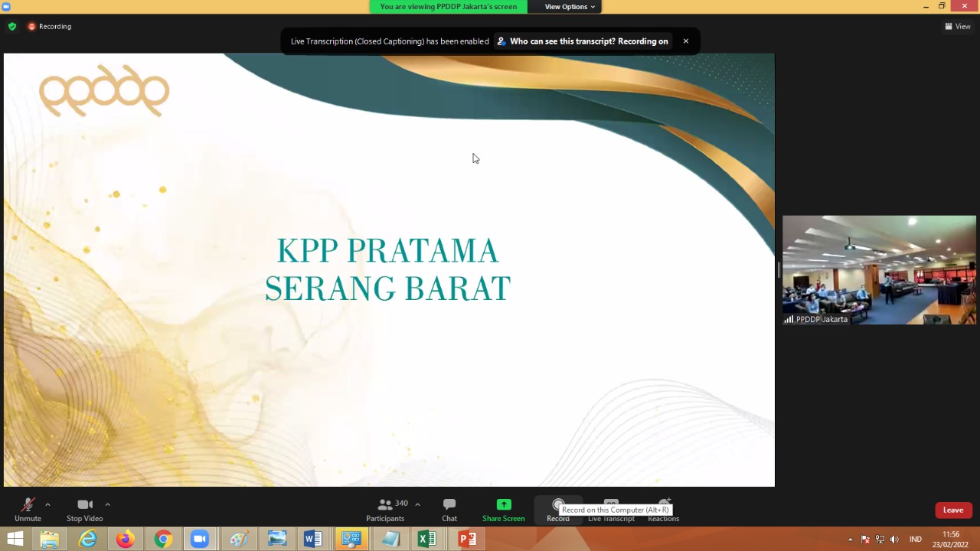Expand audio options arrow beside Unmute

(x=47, y=504)
